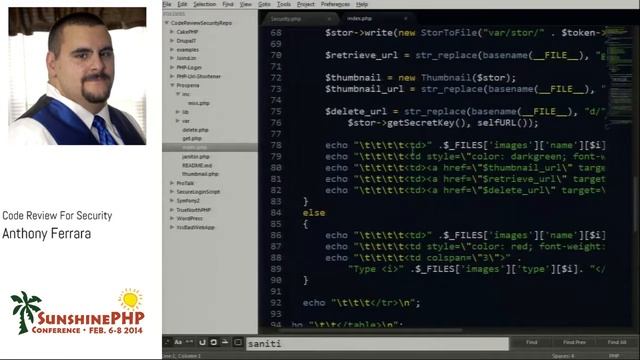The image size is (640, 360).
Task: Click line number 84 in the gutter
Action: click(276, 213)
